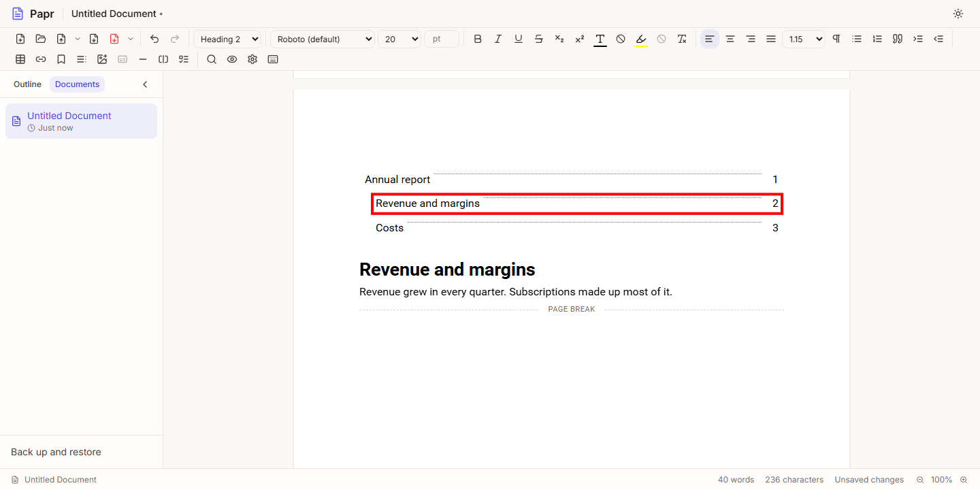Choose the text color swatch
Screen dimensions: 980x490
[x=600, y=39]
